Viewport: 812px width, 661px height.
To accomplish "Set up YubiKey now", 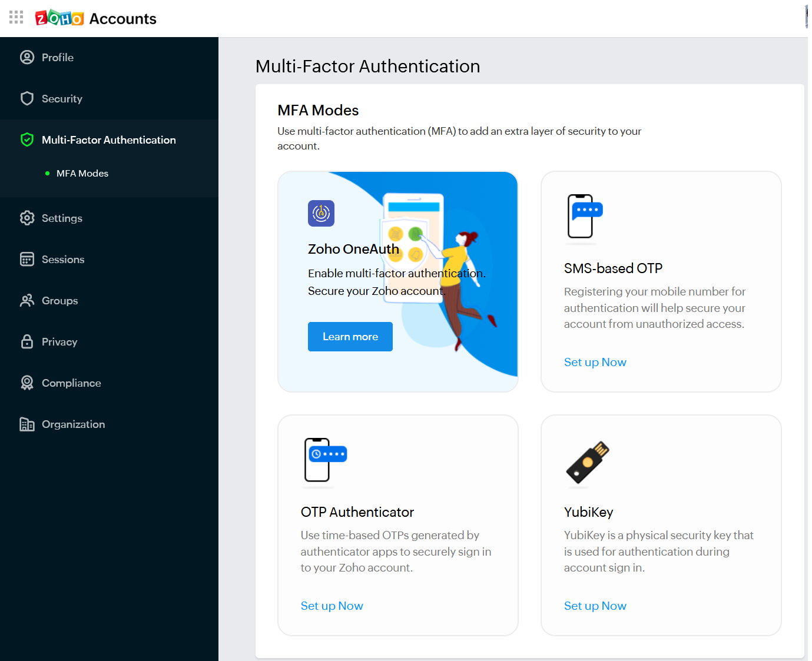I will coord(595,606).
